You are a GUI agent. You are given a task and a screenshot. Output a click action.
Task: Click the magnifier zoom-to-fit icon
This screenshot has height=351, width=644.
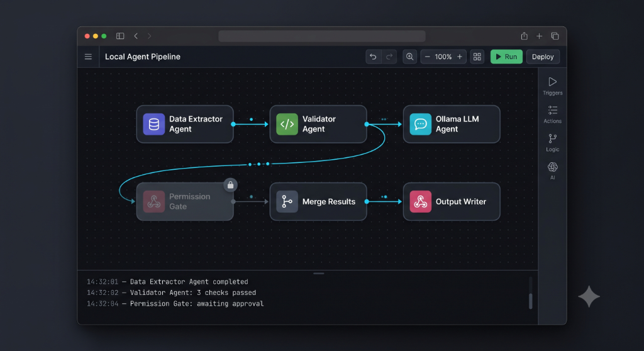(x=409, y=57)
